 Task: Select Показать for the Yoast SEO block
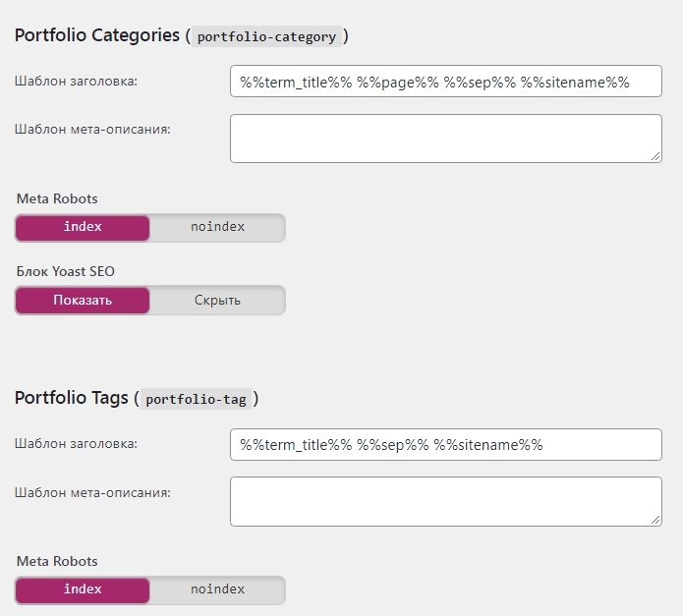[83, 301]
